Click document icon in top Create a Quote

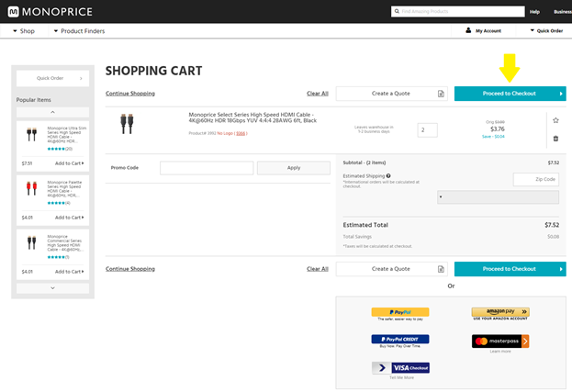click(x=441, y=94)
